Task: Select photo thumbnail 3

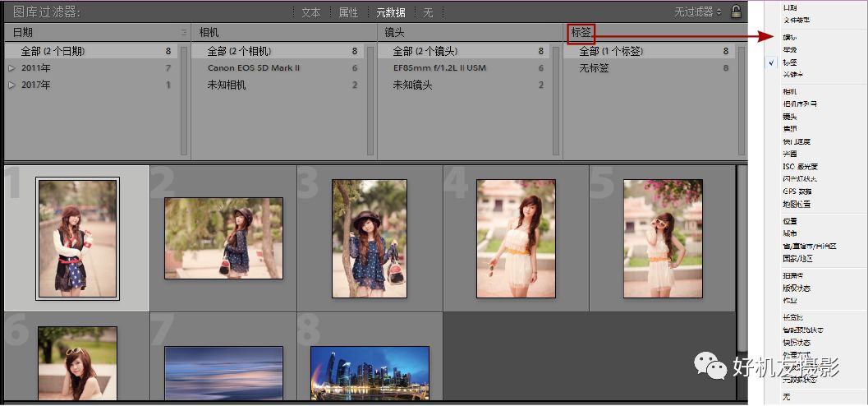Action: (x=370, y=238)
